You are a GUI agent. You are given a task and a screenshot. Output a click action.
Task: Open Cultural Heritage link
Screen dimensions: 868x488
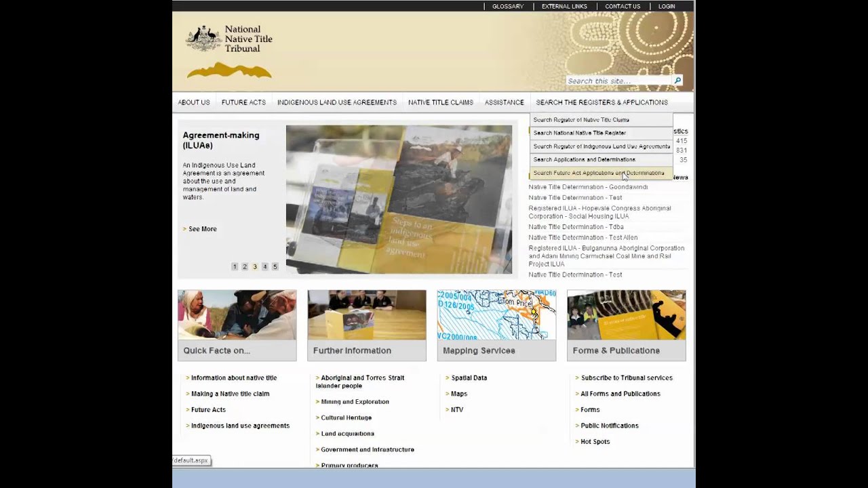pos(346,418)
